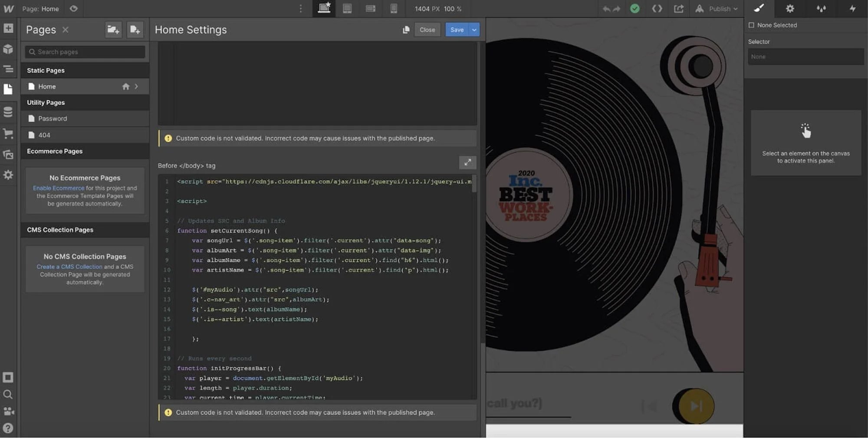Open the Ecommerce panel
868x438 pixels.
[9, 133]
